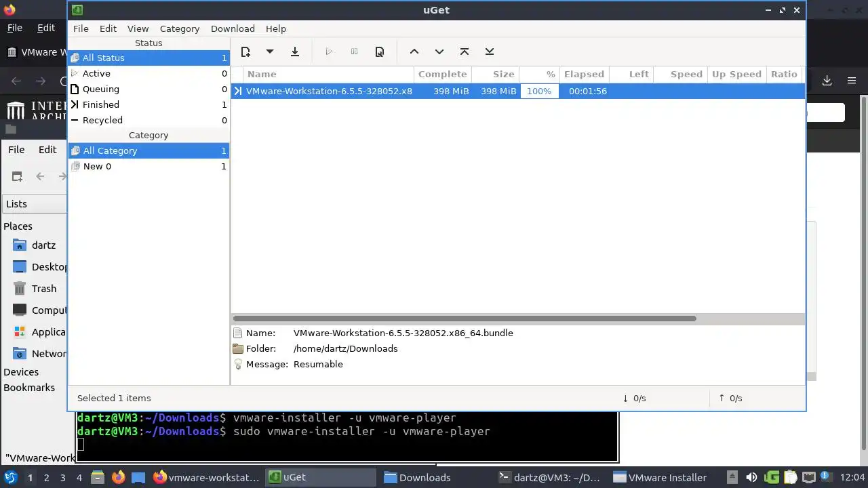This screenshot has width=868, height=488.
Task: Click bundle file name in details pane
Action: pos(403,333)
